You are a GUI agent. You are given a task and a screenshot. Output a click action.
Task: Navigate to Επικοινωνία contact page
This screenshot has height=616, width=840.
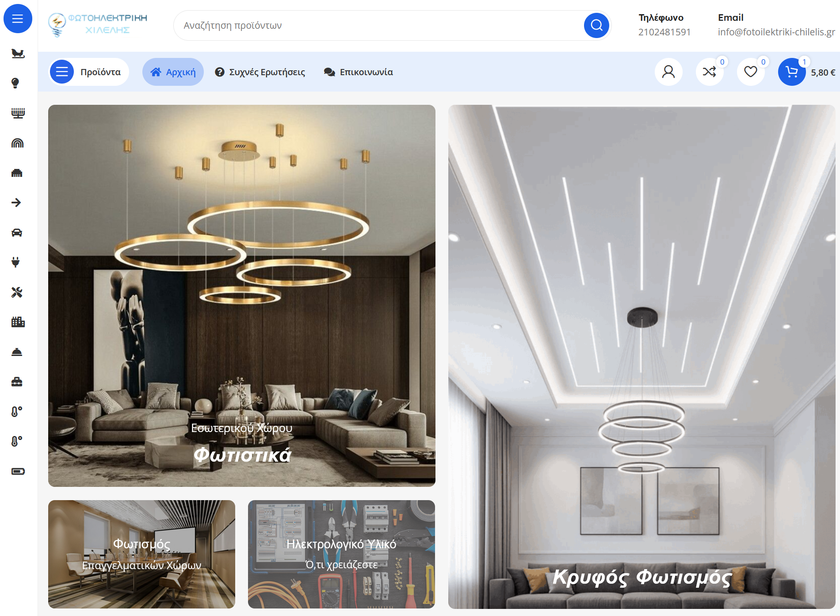click(359, 72)
